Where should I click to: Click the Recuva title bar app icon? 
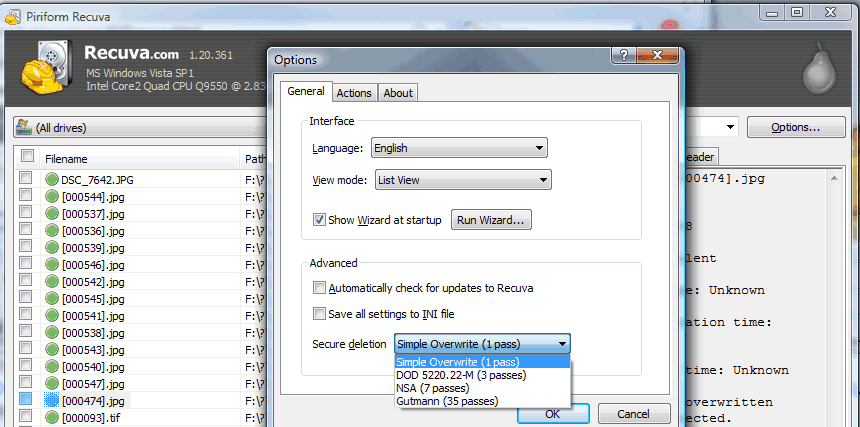[13, 17]
